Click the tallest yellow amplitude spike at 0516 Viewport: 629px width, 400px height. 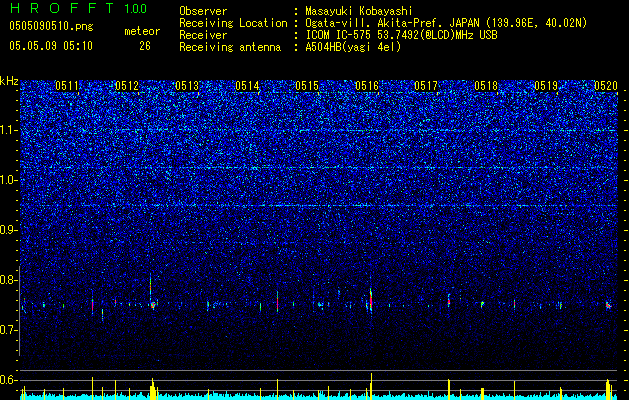click(371, 384)
